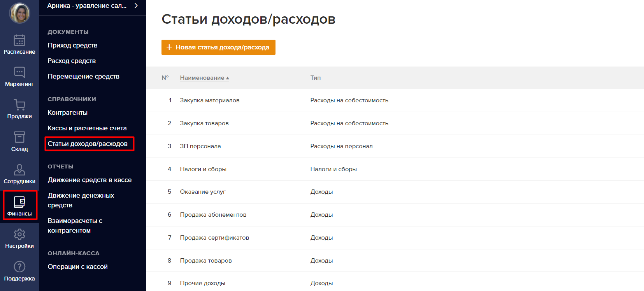The width and height of the screenshot is (644, 291).
Task: Click the user profile avatar
Action: [19, 13]
